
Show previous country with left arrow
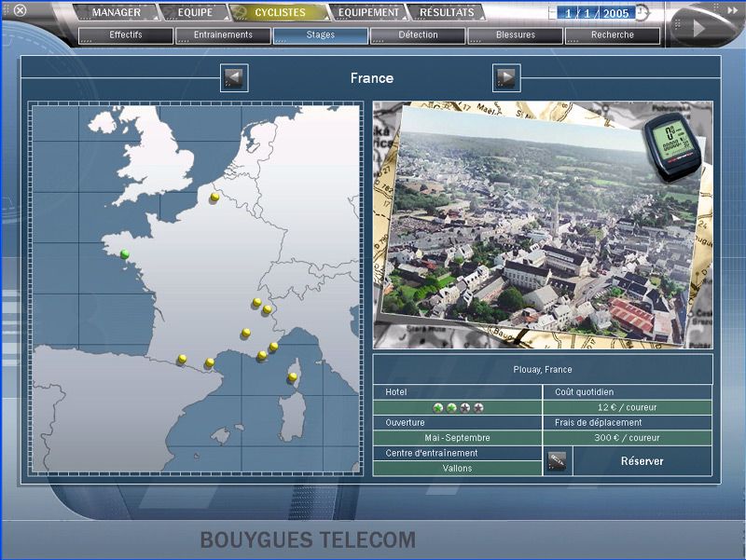[x=234, y=77]
